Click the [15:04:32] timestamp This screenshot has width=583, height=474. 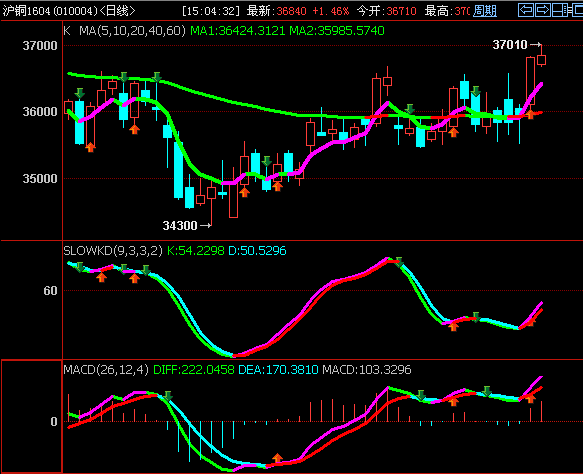tap(211, 11)
